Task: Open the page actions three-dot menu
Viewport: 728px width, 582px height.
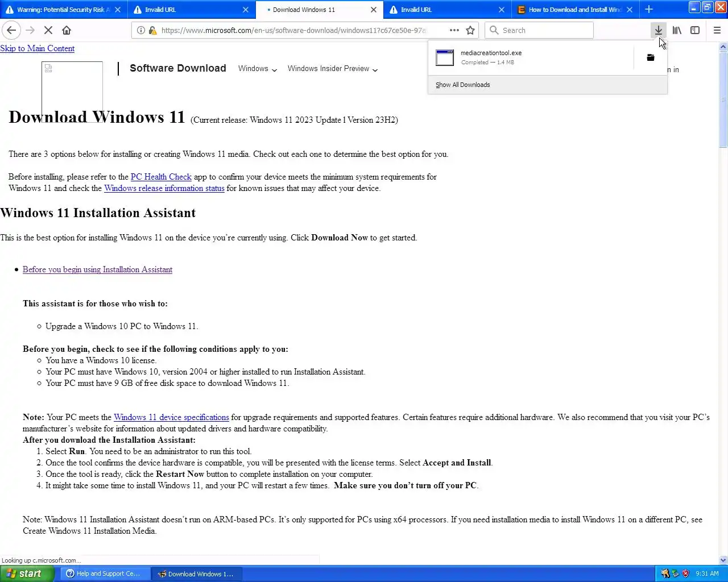Action: (x=454, y=30)
